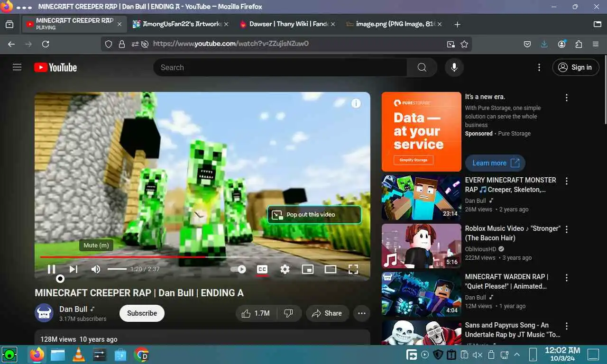Focus the YouTube search field
Viewport: 607px width, 364px height.
[280, 67]
